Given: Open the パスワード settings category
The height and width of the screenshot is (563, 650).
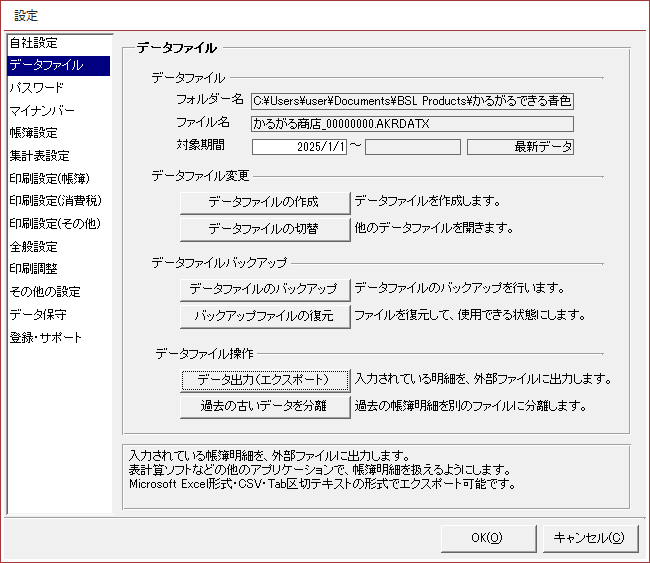Looking at the screenshot, I should [37, 88].
